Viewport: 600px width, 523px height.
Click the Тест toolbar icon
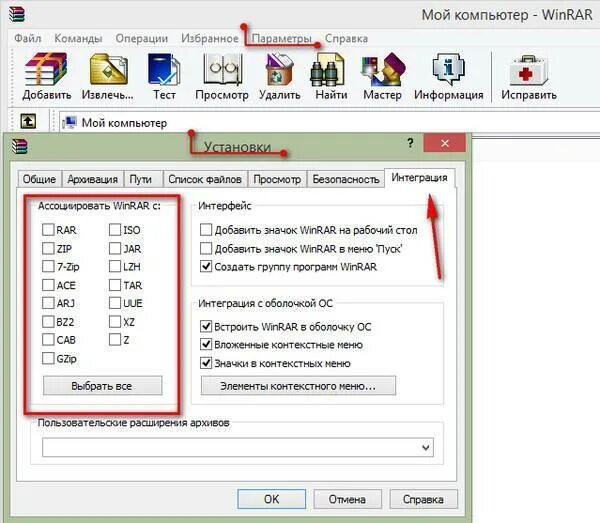point(164,69)
